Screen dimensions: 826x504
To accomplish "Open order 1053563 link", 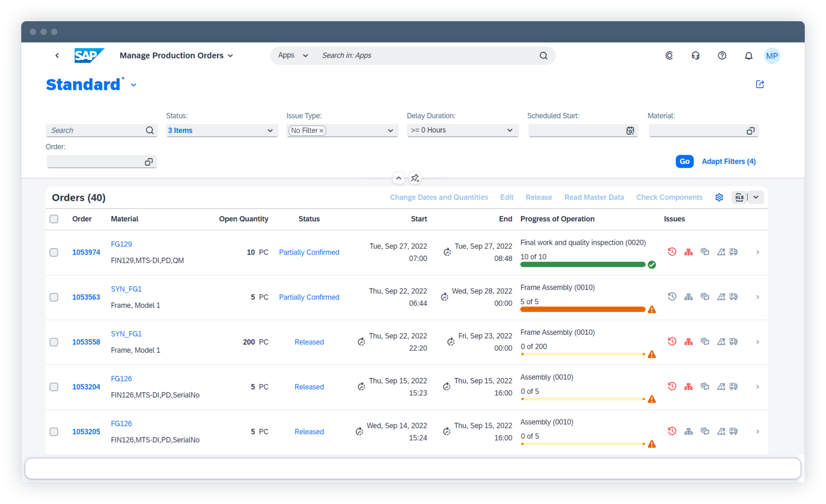I will coord(86,297).
